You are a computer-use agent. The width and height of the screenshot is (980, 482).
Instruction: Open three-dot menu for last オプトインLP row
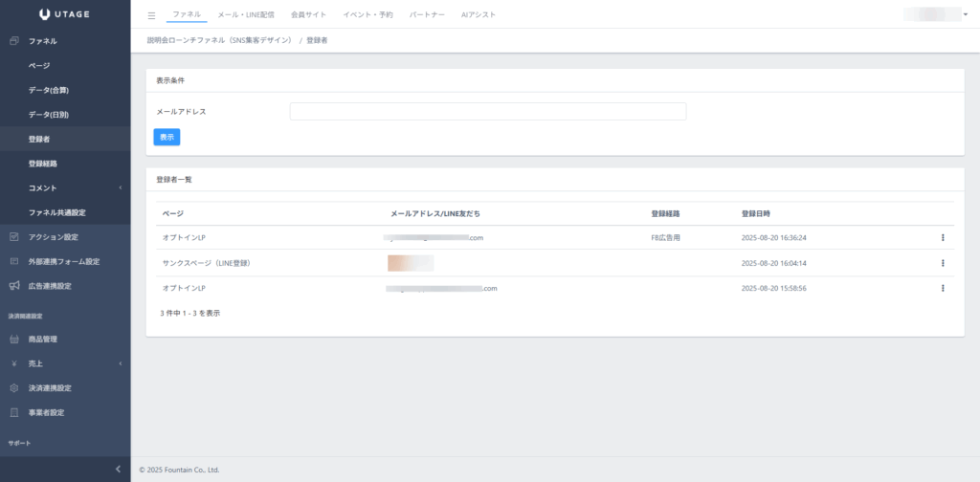943,288
